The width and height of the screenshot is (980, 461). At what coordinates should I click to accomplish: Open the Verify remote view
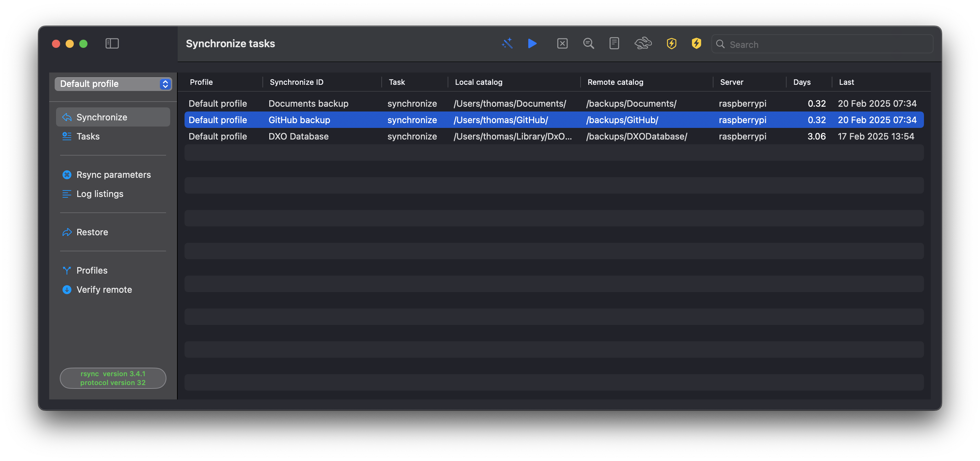[113, 290]
